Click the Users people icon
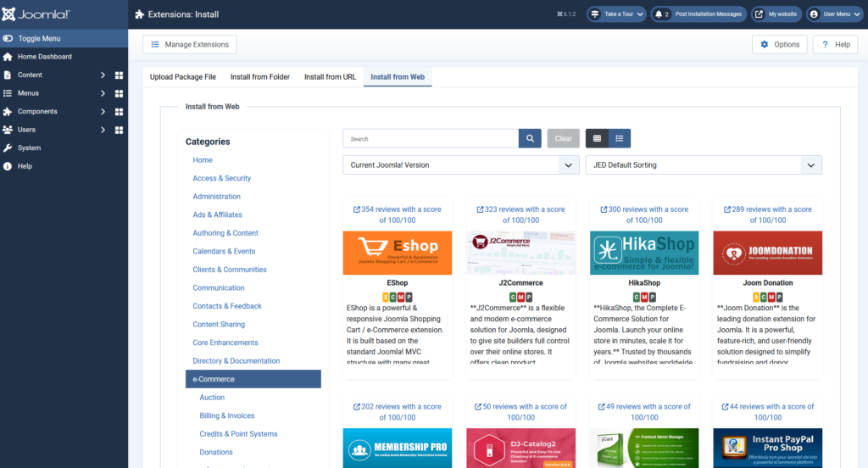Screen dimensions: 868x468 [x=7, y=130]
